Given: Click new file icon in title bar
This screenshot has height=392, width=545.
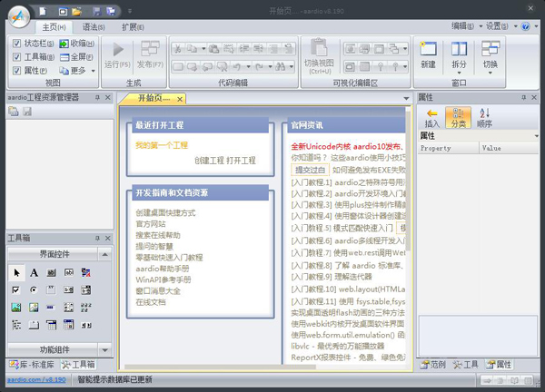Looking at the screenshot, I should tap(43, 12).
